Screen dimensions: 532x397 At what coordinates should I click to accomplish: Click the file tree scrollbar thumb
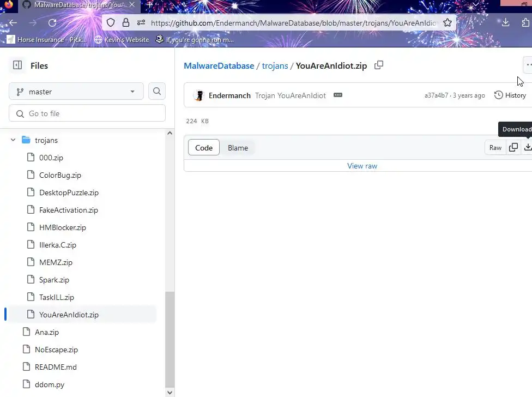pos(170,339)
